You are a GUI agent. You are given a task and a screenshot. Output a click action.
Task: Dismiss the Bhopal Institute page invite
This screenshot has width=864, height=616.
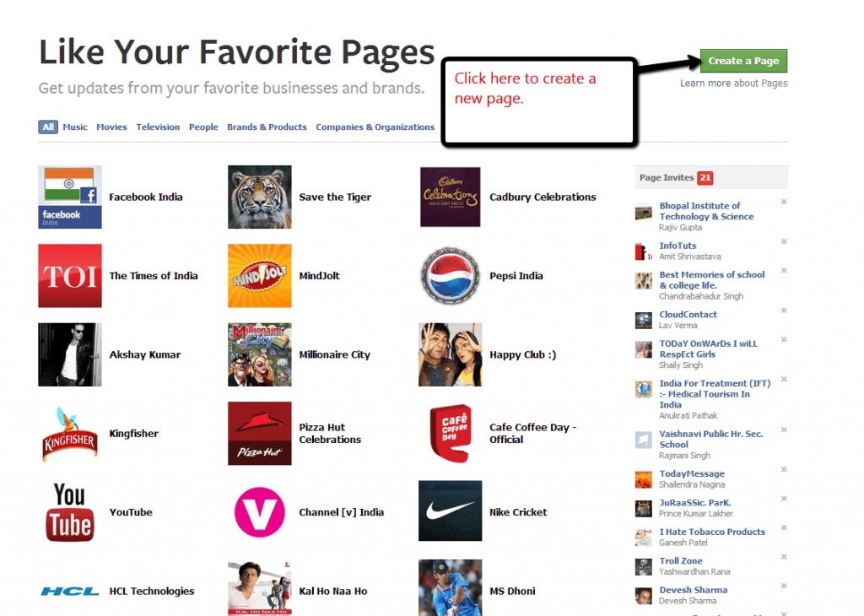(x=783, y=203)
